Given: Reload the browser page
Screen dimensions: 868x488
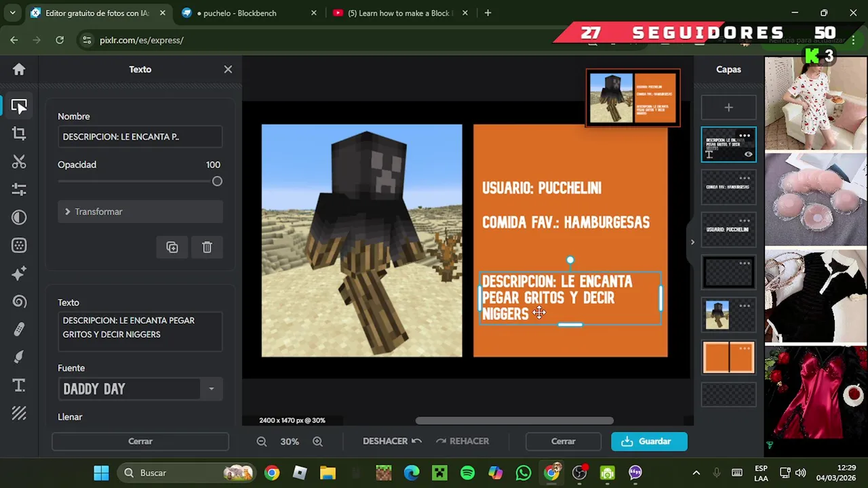Looking at the screenshot, I should pyautogui.click(x=60, y=40).
